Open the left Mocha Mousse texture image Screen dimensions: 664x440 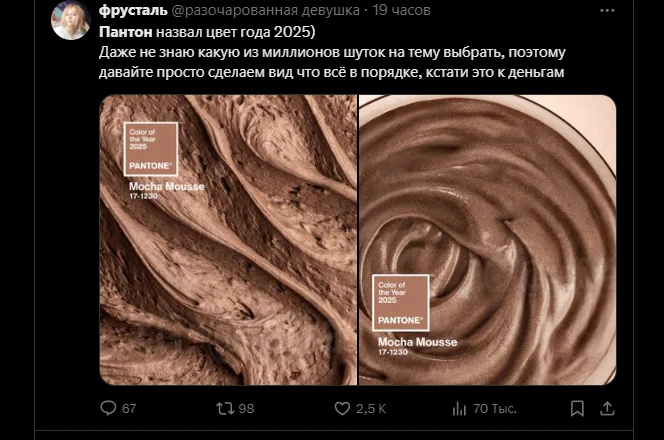(228, 240)
